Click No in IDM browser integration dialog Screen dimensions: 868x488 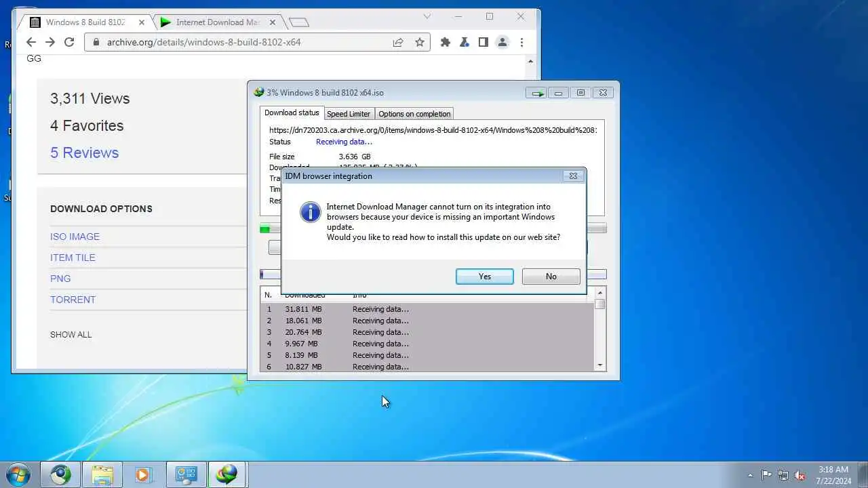[551, 277]
